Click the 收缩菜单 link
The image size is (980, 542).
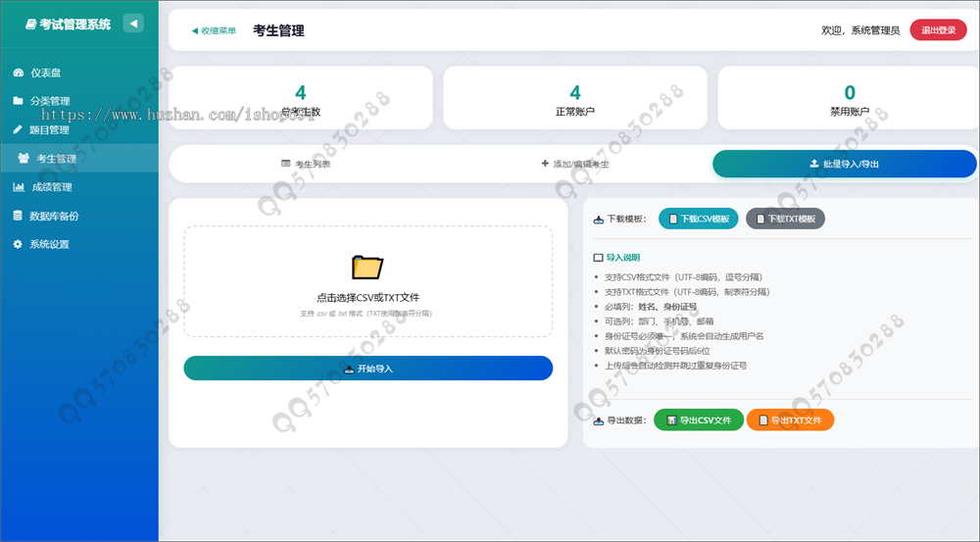pos(214,30)
